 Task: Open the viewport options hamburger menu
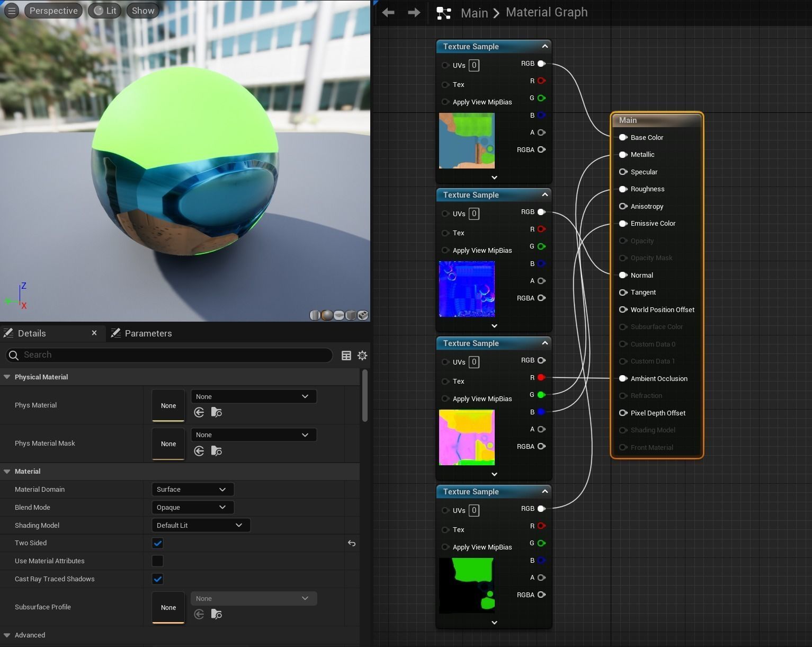[x=12, y=11]
